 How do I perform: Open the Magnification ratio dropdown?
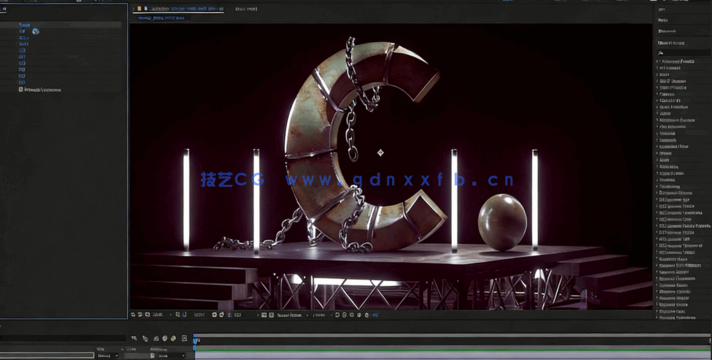[162, 315]
